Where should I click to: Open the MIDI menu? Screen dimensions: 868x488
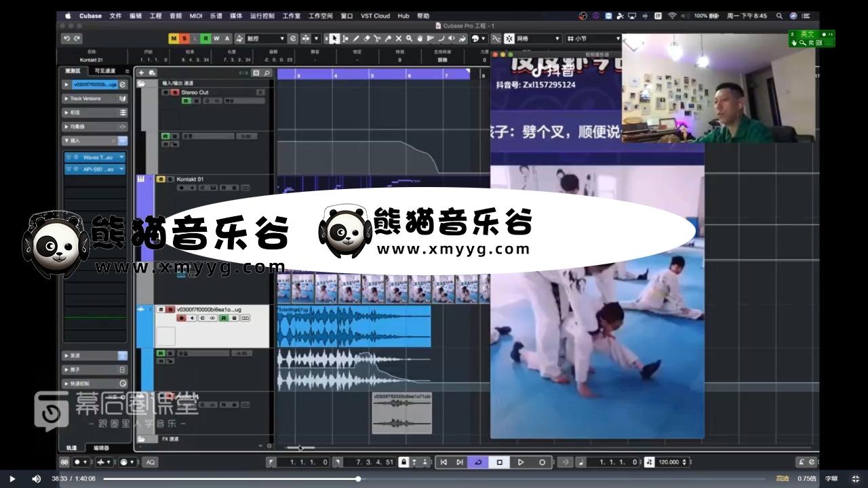coord(195,16)
